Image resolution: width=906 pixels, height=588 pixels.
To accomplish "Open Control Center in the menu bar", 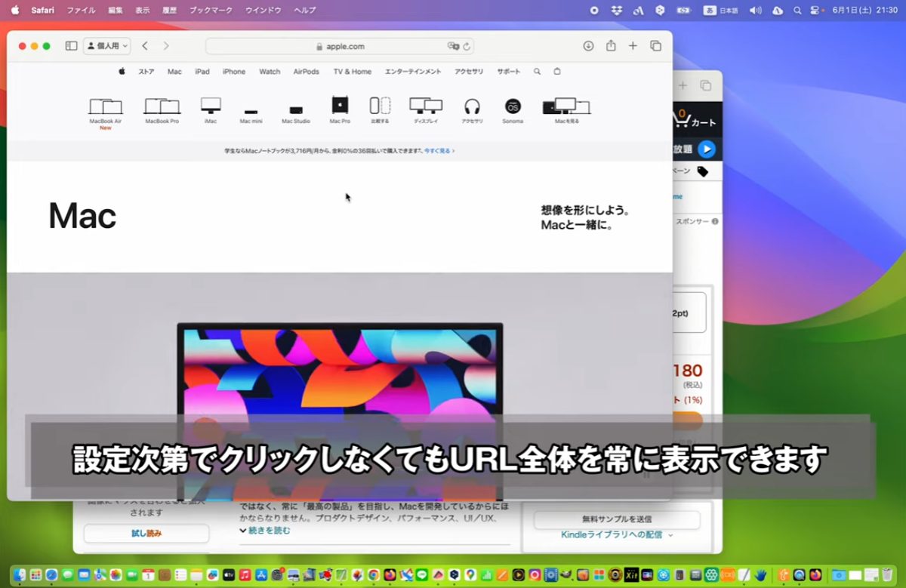I will [x=815, y=11].
